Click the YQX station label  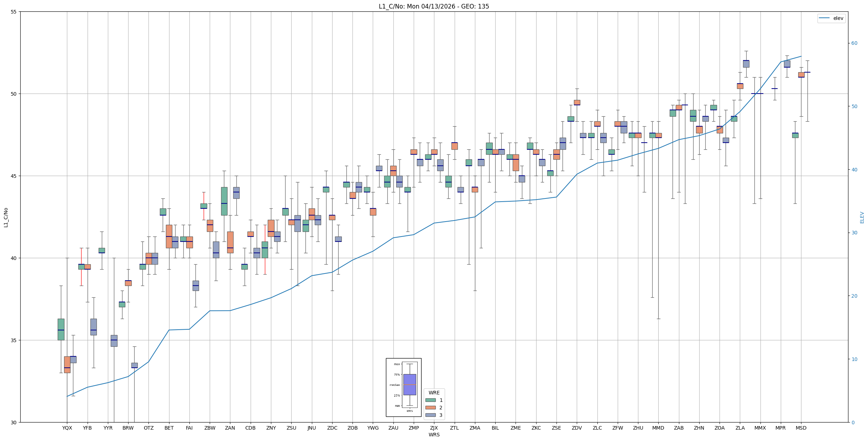click(x=67, y=428)
